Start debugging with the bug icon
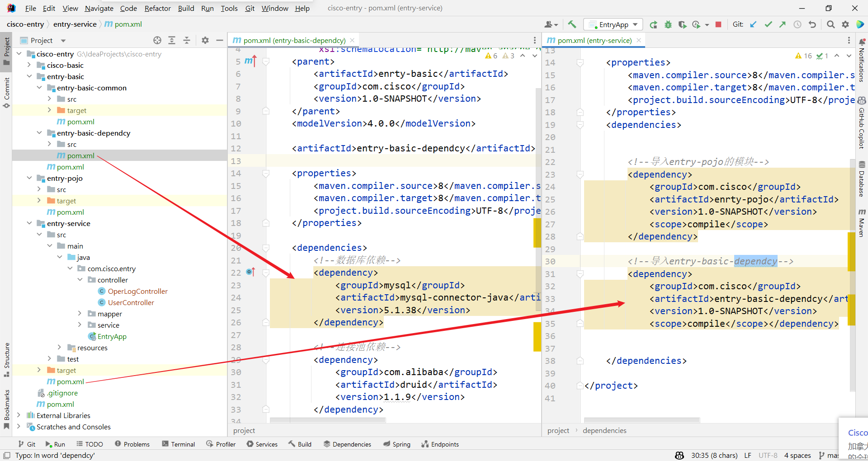This screenshot has width=868, height=461. [668, 24]
